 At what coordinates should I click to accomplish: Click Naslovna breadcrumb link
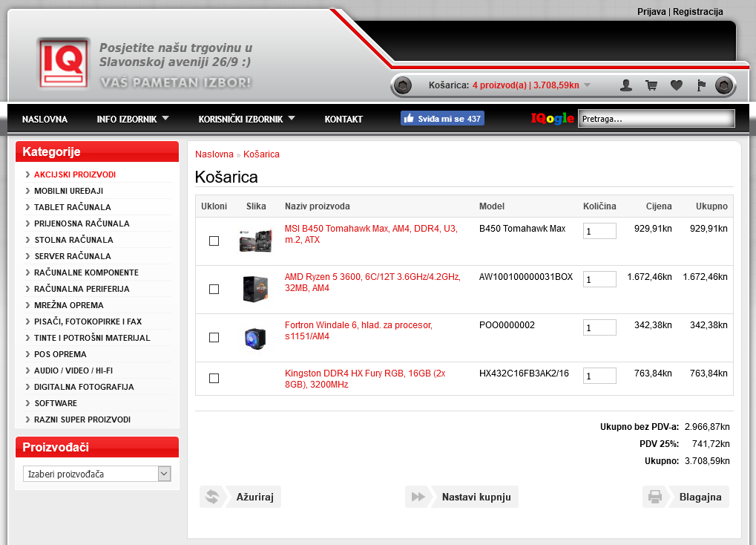coord(214,154)
